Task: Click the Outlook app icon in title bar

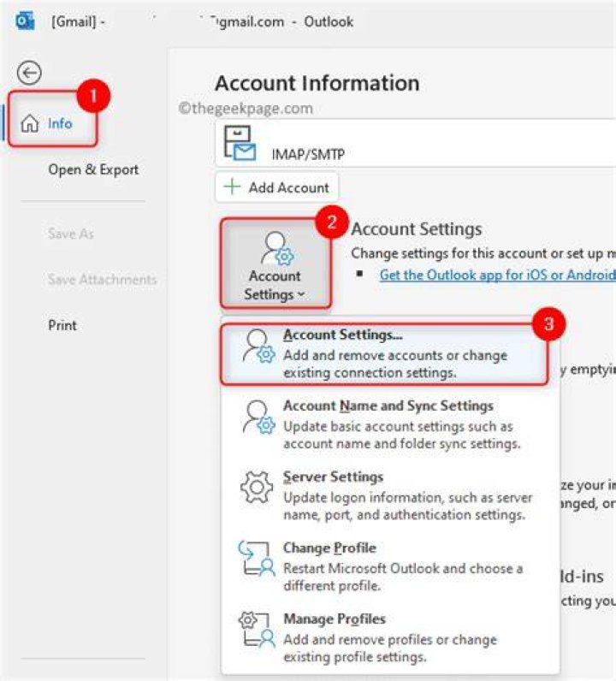Action: [x=25, y=21]
